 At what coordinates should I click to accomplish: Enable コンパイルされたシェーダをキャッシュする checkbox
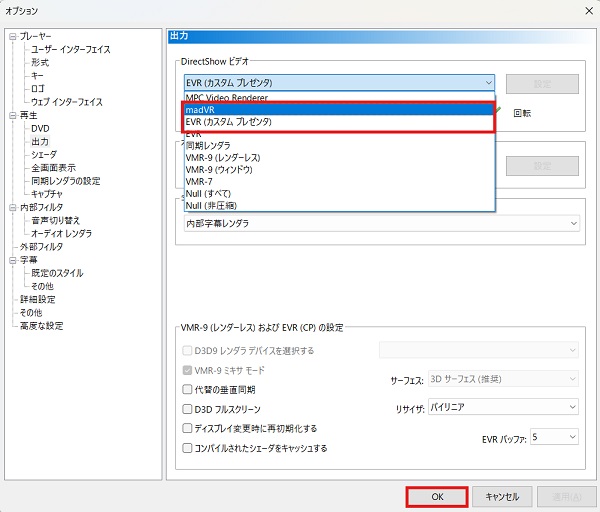188,448
